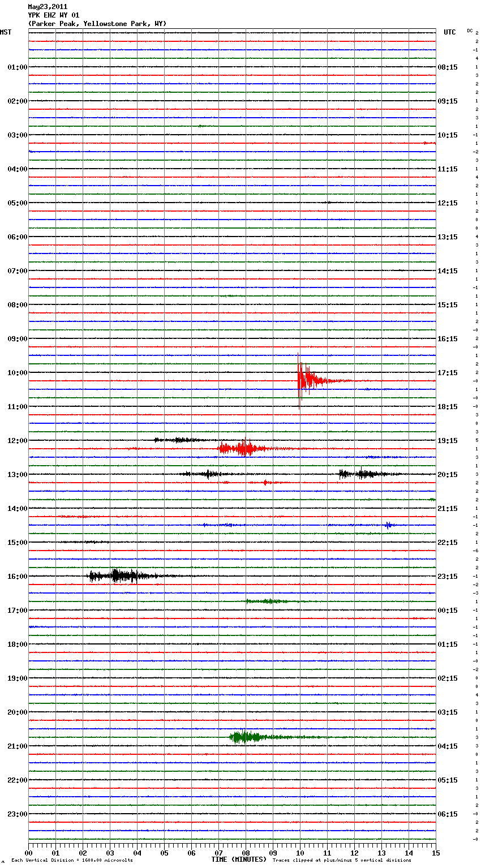Click the red seismic burst below the 12:00 trace
This screenshot has width=481, height=868.
coord(242,449)
